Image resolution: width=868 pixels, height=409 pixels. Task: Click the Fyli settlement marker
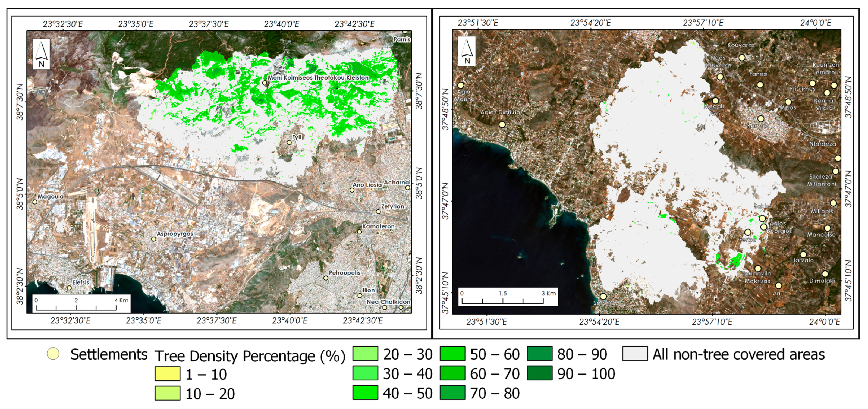pos(289,143)
